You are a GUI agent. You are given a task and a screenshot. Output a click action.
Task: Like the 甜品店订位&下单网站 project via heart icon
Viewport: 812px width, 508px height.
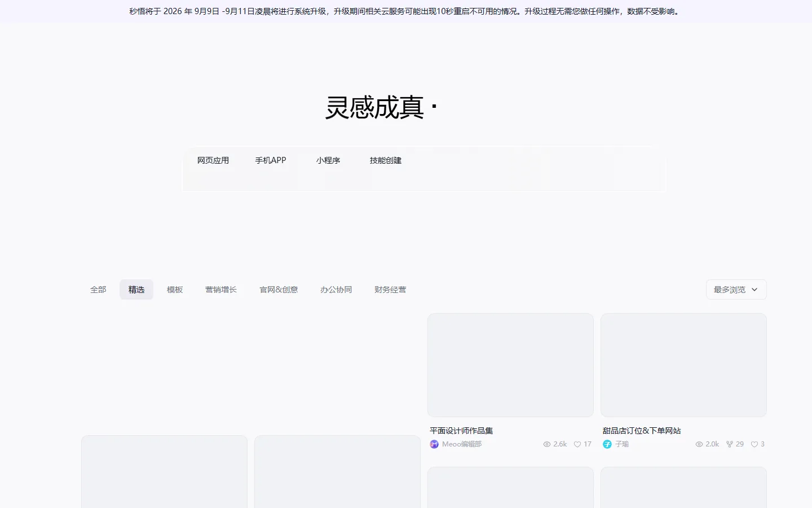pos(754,444)
